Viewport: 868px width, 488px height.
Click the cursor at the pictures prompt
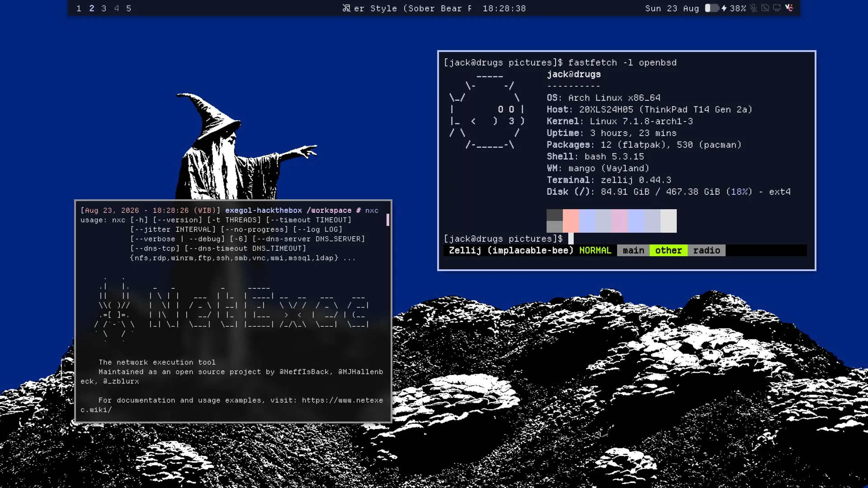[571, 239]
